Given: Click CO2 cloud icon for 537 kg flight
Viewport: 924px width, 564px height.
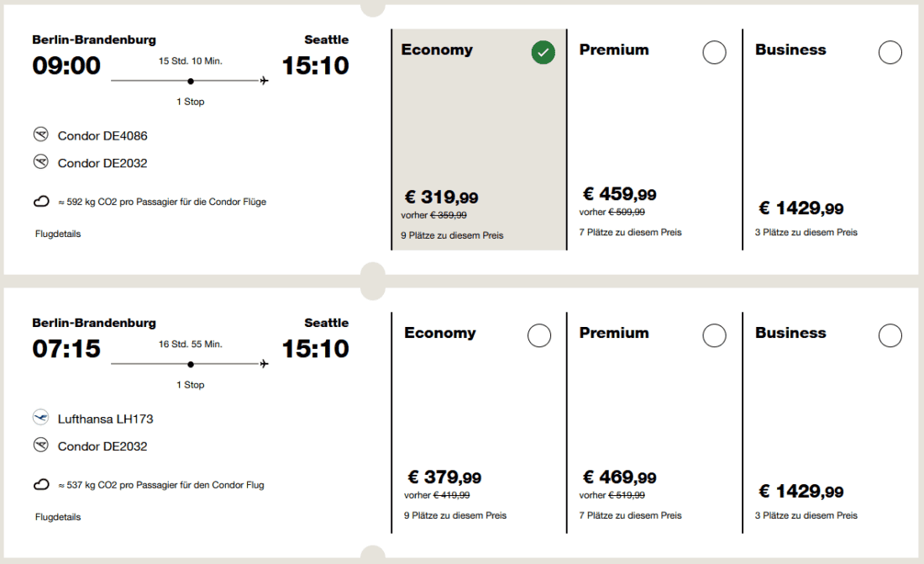Looking at the screenshot, I should 40,485.
